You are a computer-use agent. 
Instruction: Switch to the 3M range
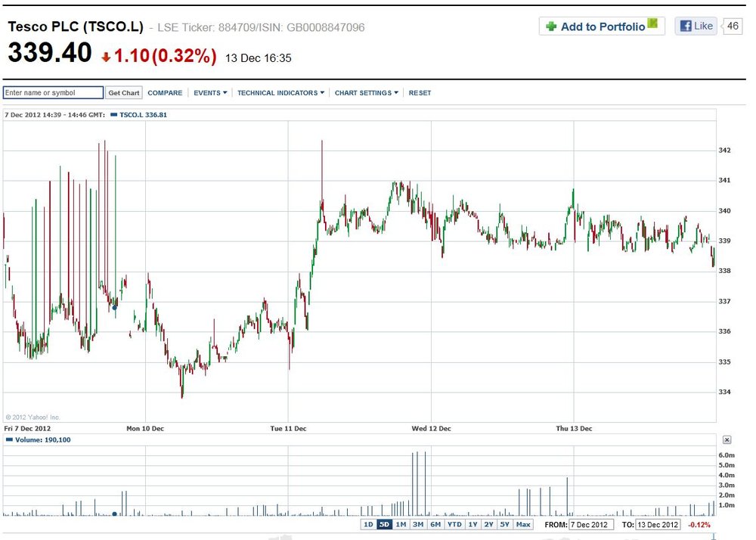click(418, 525)
